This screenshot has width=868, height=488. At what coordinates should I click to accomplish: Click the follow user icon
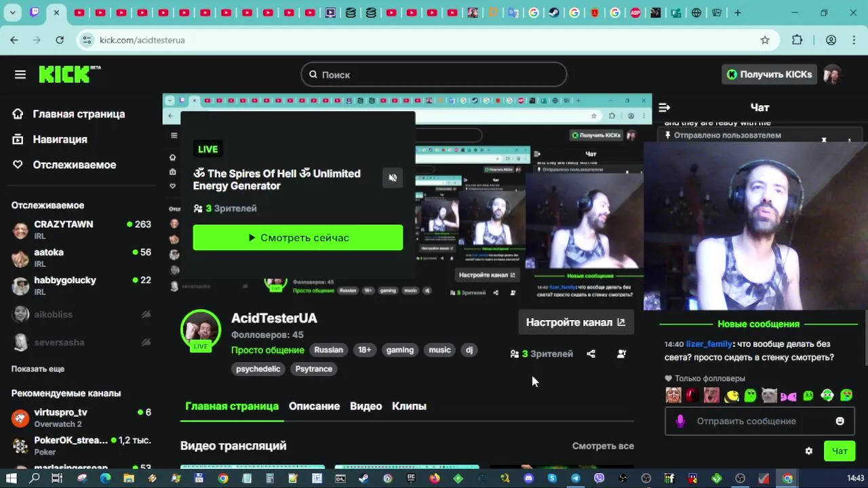coord(621,354)
